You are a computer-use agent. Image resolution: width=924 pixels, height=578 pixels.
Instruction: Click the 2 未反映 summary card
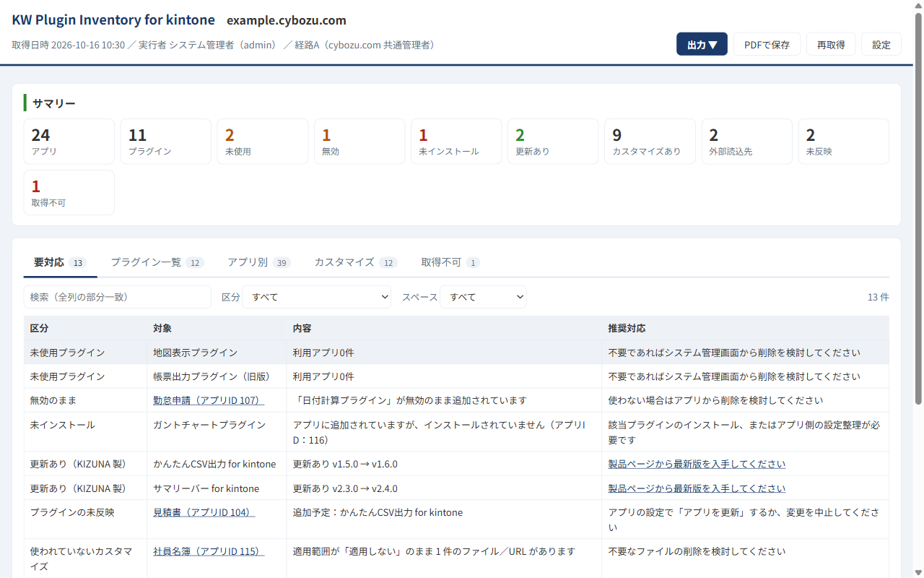tap(843, 142)
